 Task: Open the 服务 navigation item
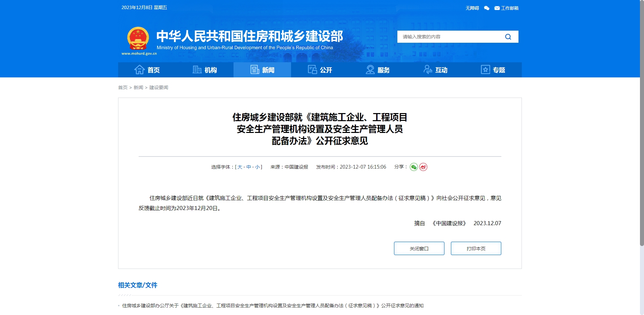coord(378,70)
